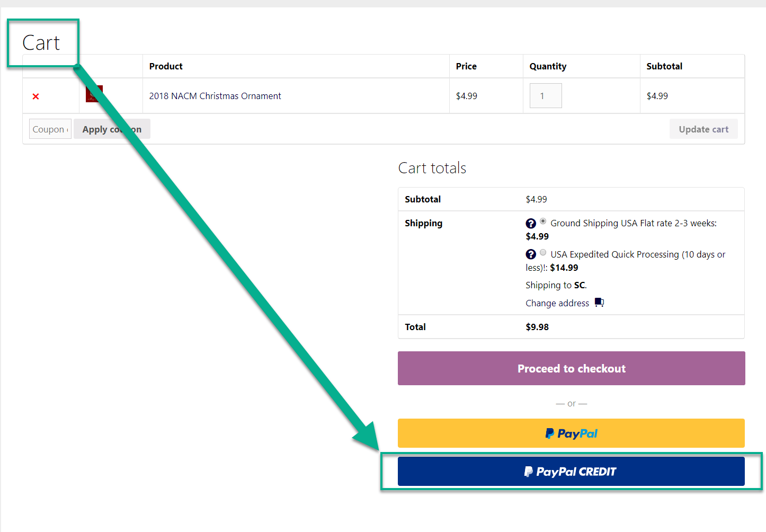Click the Product column header
The image size is (766, 532).
pos(166,66)
